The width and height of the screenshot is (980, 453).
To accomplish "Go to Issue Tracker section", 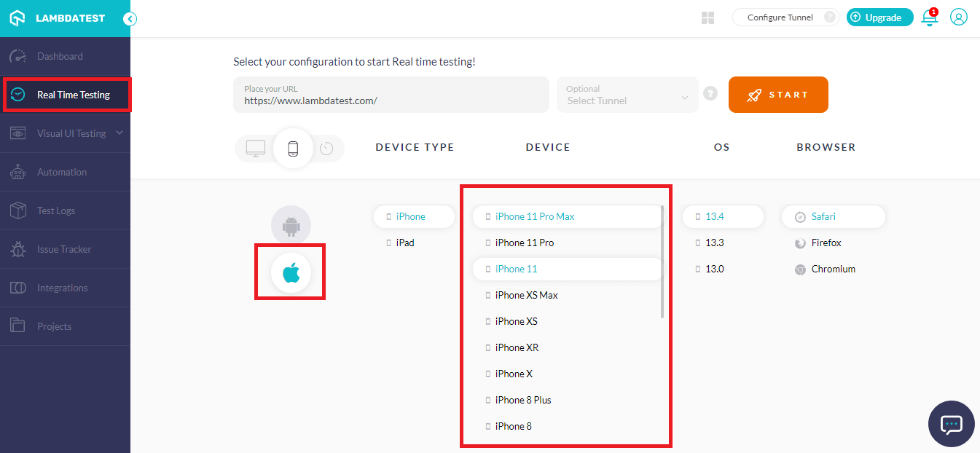I will (x=64, y=249).
